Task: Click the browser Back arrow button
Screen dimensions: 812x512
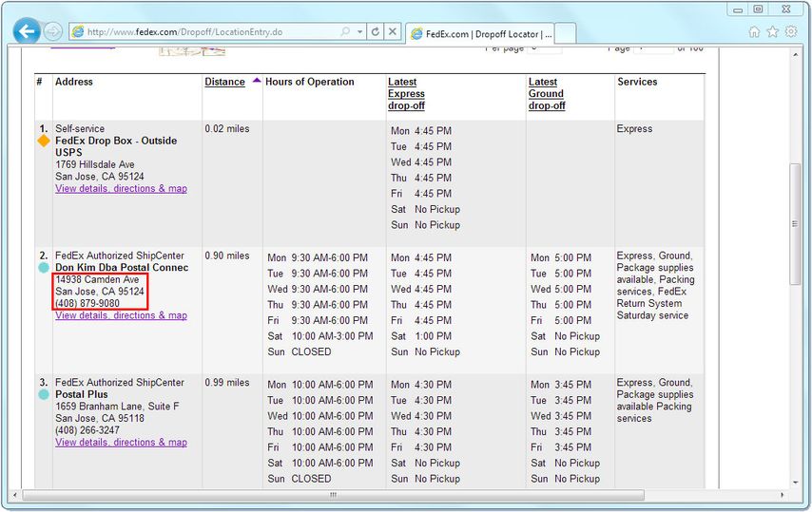Action: pos(27,31)
